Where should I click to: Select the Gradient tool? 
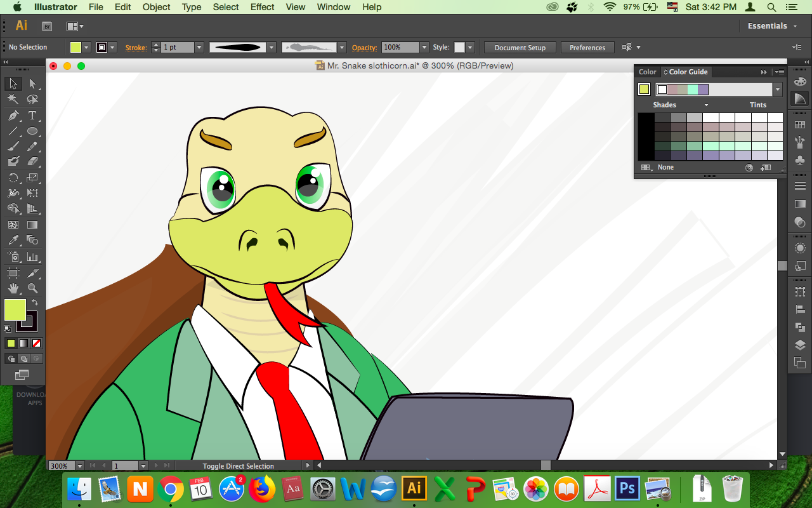pyautogui.click(x=32, y=225)
